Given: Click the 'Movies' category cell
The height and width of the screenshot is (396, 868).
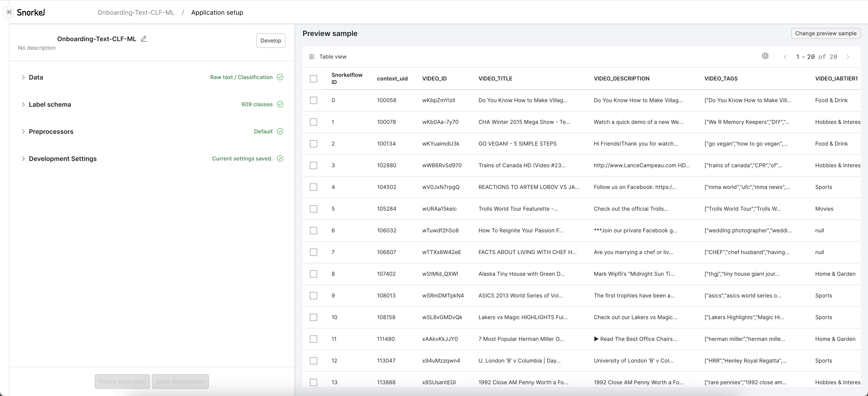Looking at the screenshot, I should click(824, 209).
